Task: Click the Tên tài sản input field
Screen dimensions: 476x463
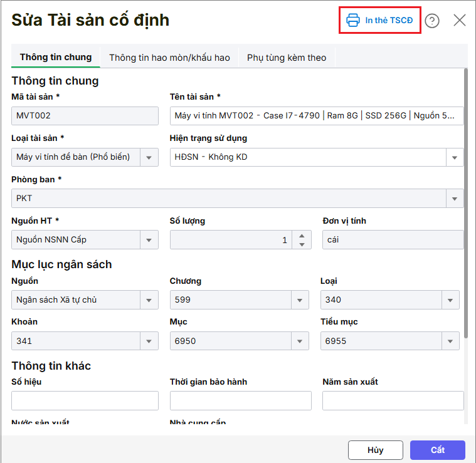Action: (317, 115)
